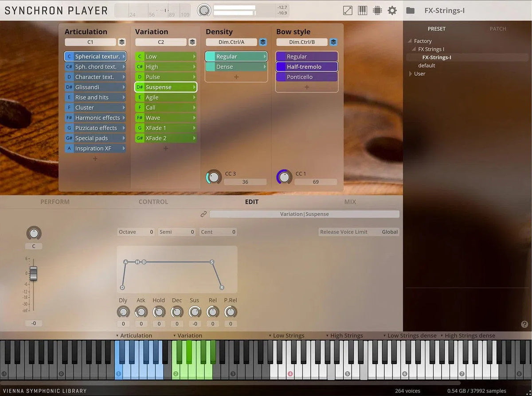Click the scale/resize window icon

tap(348, 10)
